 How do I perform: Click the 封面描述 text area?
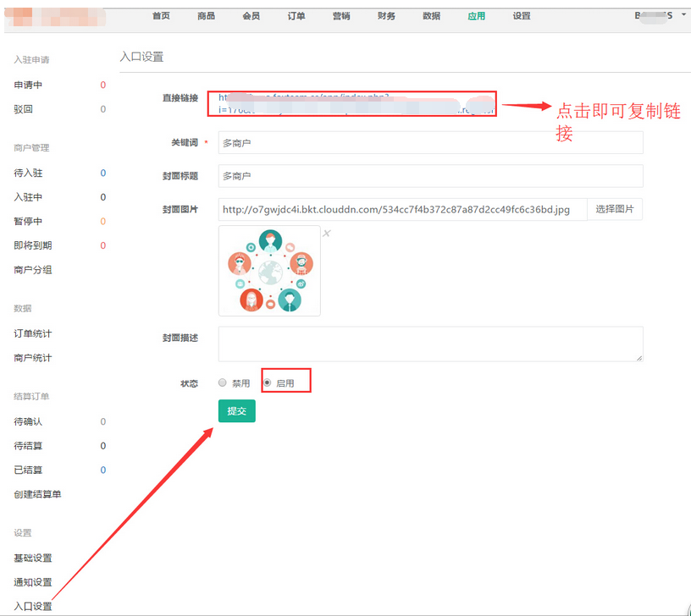pyautogui.click(x=430, y=344)
